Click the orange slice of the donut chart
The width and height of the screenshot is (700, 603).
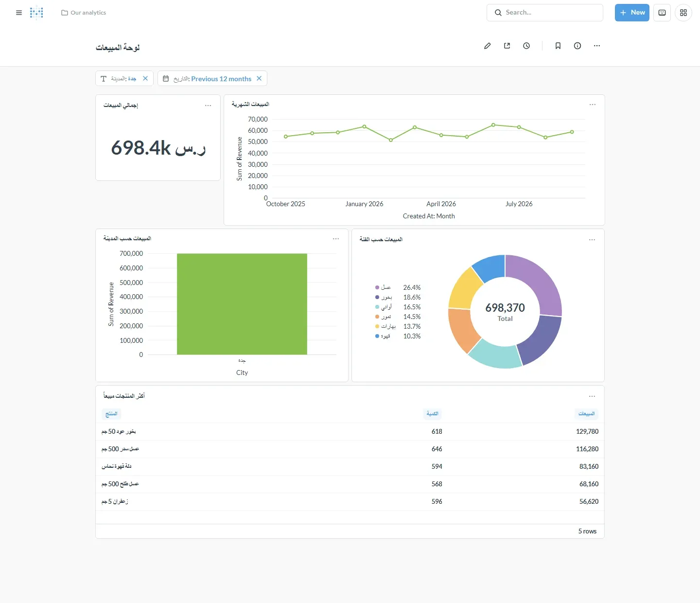(462, 329)
